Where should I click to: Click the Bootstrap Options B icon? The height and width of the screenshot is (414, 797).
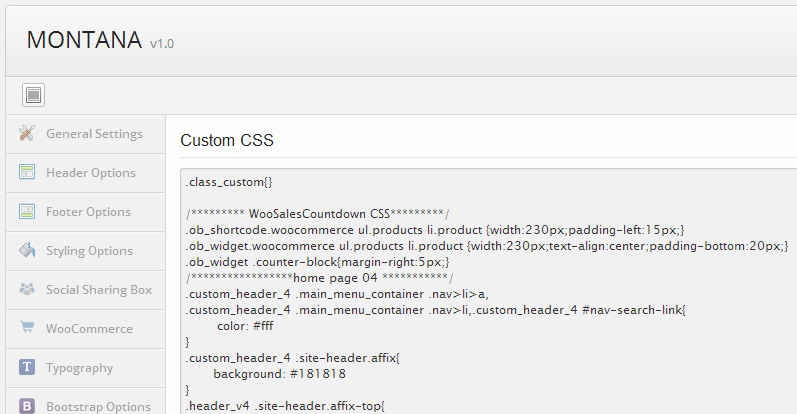point(27,406)
